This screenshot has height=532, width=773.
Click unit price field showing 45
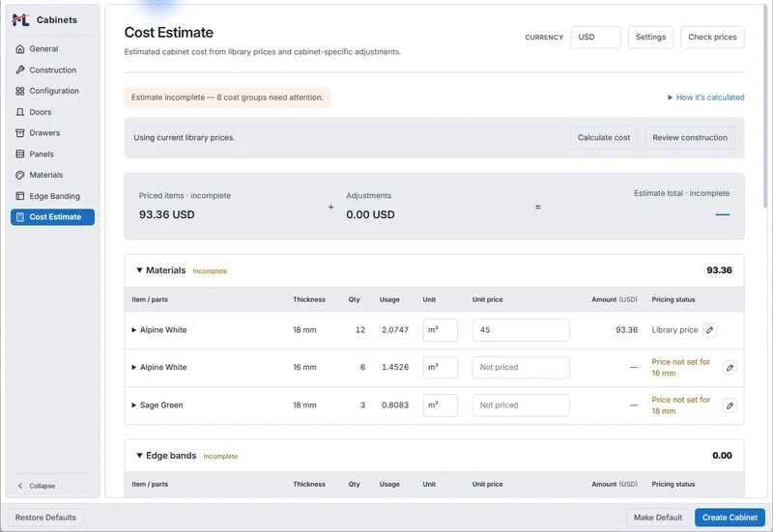click(521, 330)
